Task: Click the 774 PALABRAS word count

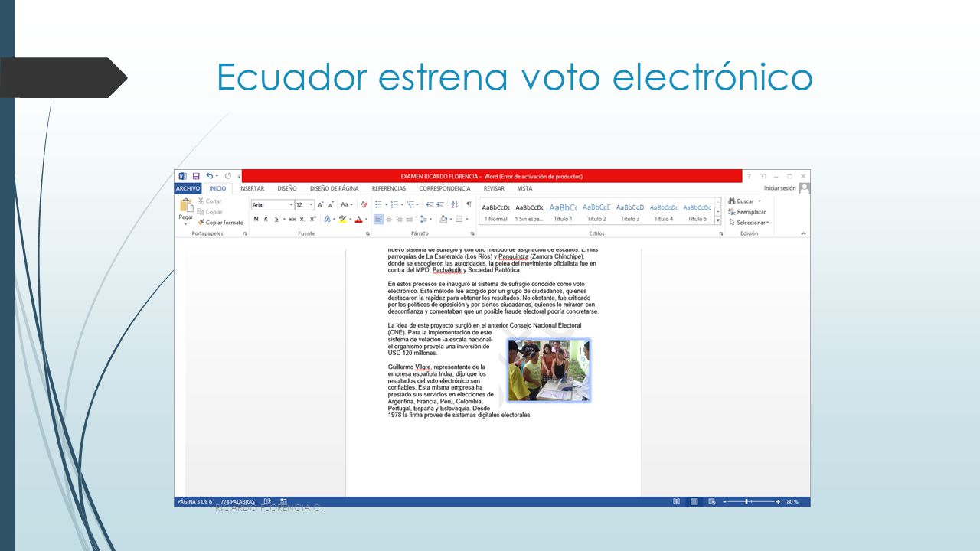Action: point(237,501)
